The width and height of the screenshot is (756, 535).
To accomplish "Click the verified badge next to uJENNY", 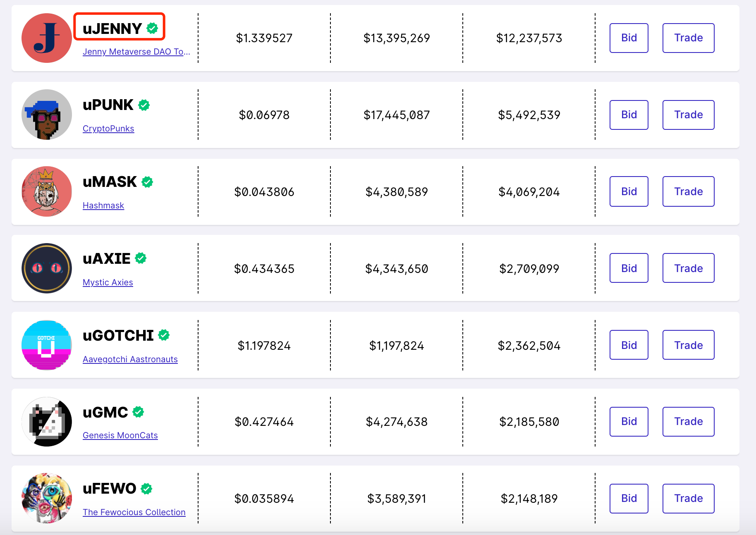I will click(x=152, y=28).
